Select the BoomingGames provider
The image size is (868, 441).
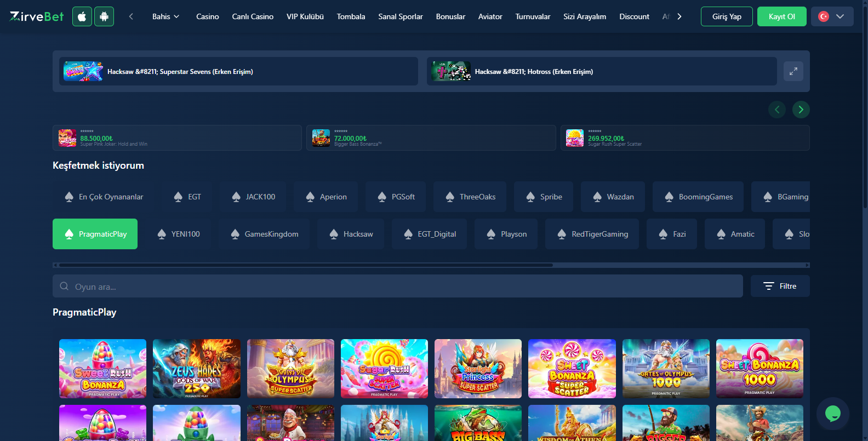pos(698,197)
